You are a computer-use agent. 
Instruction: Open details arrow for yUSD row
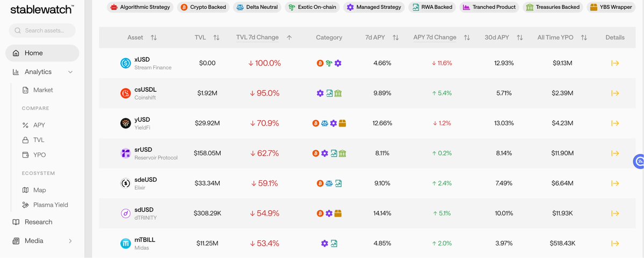(615, 123)
